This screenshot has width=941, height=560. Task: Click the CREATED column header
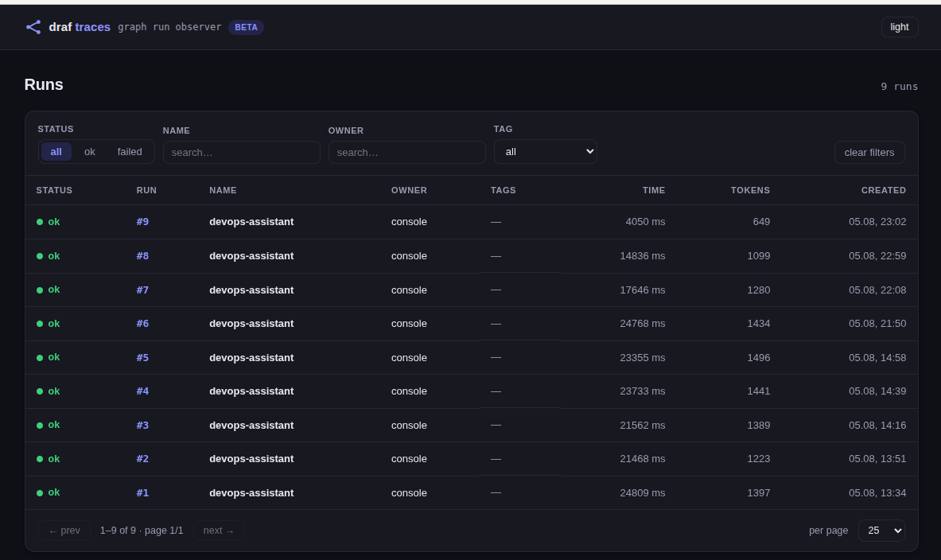click(x=884, y=190)
